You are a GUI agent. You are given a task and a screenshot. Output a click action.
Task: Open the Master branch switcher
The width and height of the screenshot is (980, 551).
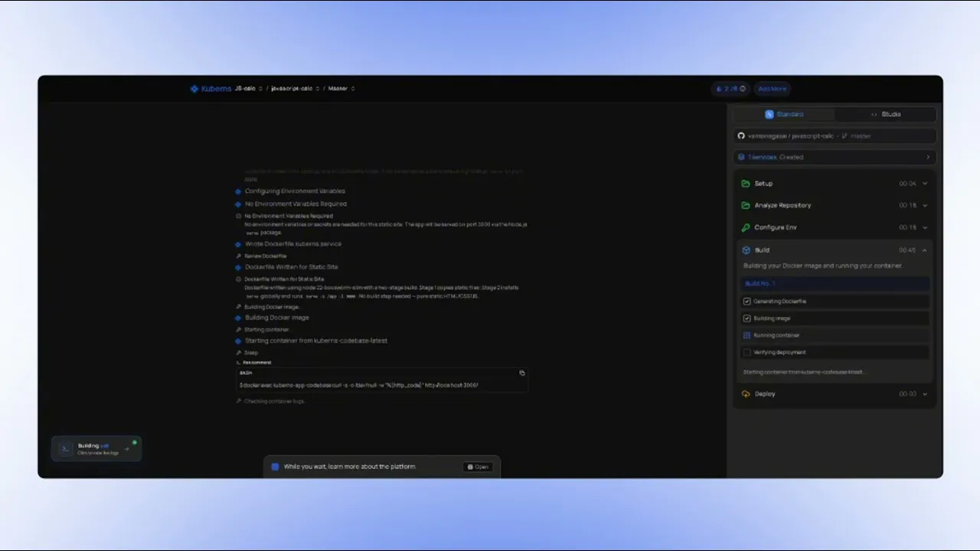[x=341, y=89]
